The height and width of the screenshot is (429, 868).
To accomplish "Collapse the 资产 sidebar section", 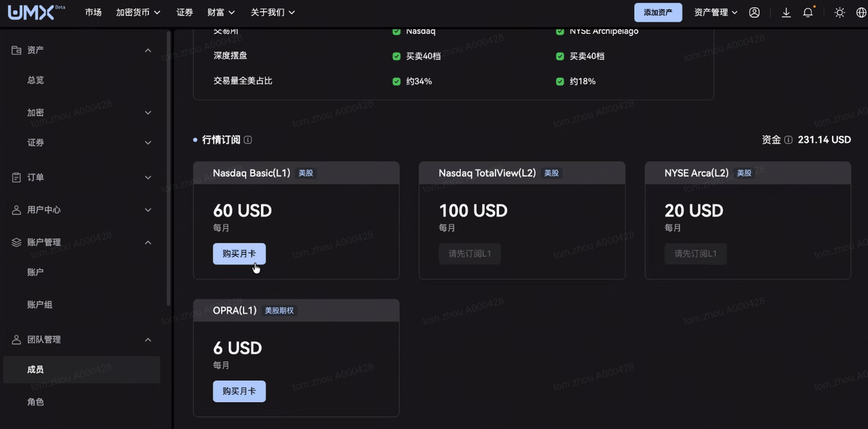I will point(148,50).
